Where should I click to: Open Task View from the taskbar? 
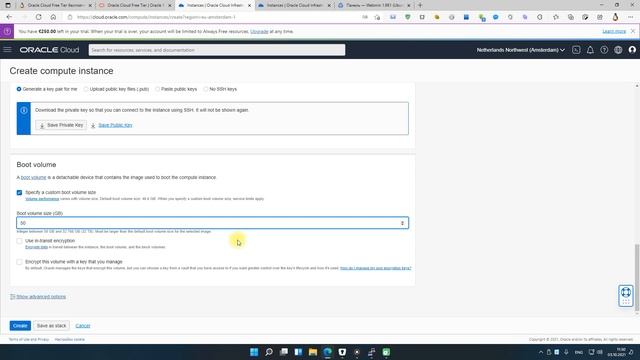(283, 352)
